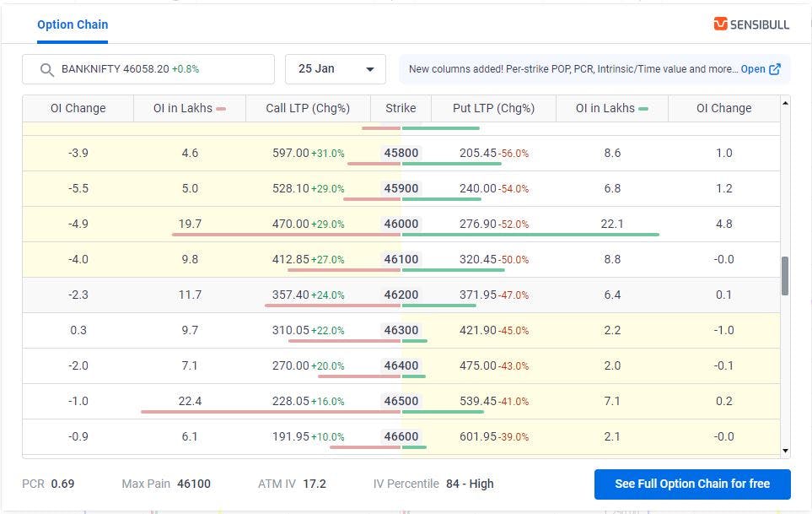This screenshot has height=514, width=812.
Task: Click the right OI Change column header
Action: [x=724, y=108]
